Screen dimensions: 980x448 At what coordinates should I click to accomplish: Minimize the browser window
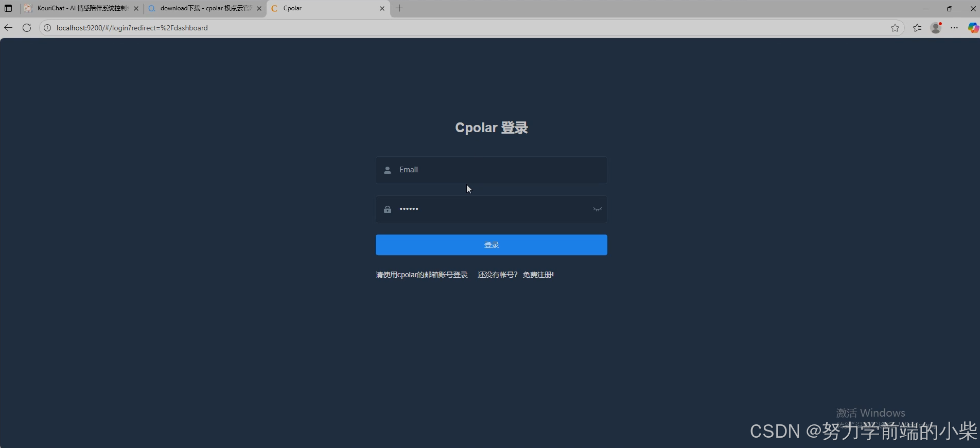[926, 8]
